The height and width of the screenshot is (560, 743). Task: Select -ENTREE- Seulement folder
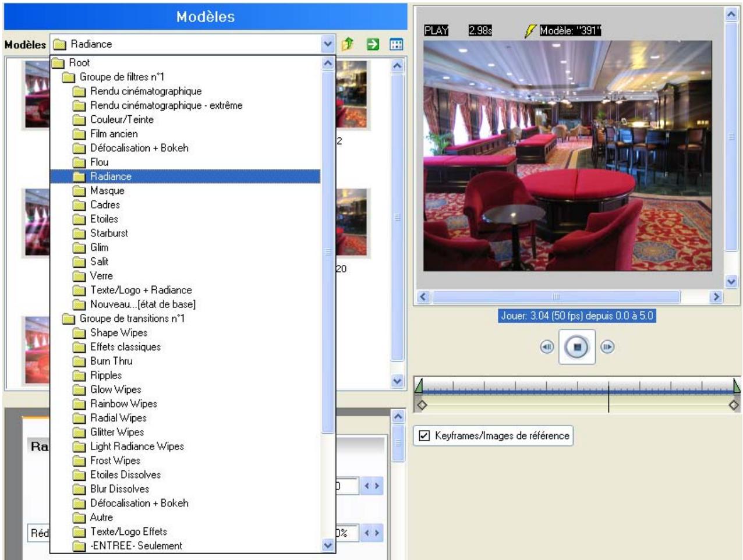point(128,545)
